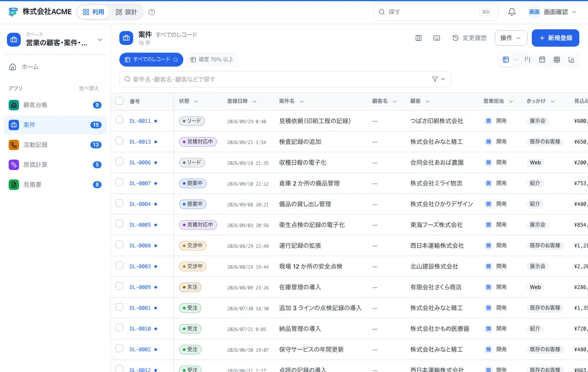Switch to the grid view icon
Viewport: 588px width, 372px height.
pyautogui.click(x=557, y=59)
